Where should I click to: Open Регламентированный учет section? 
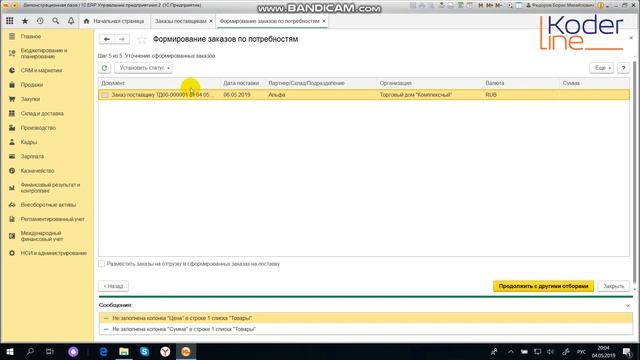[x=53, y=219]
